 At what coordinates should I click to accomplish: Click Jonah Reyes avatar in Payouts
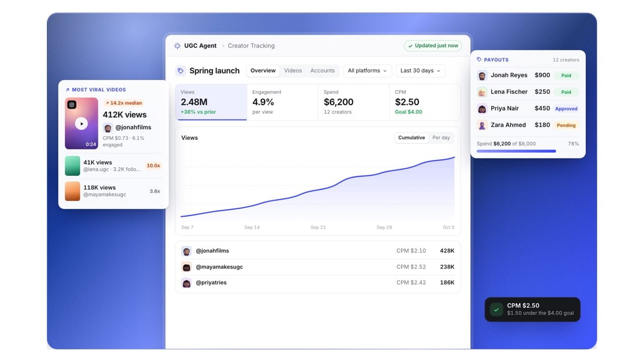pyautogui.click(x=482, y=75)
